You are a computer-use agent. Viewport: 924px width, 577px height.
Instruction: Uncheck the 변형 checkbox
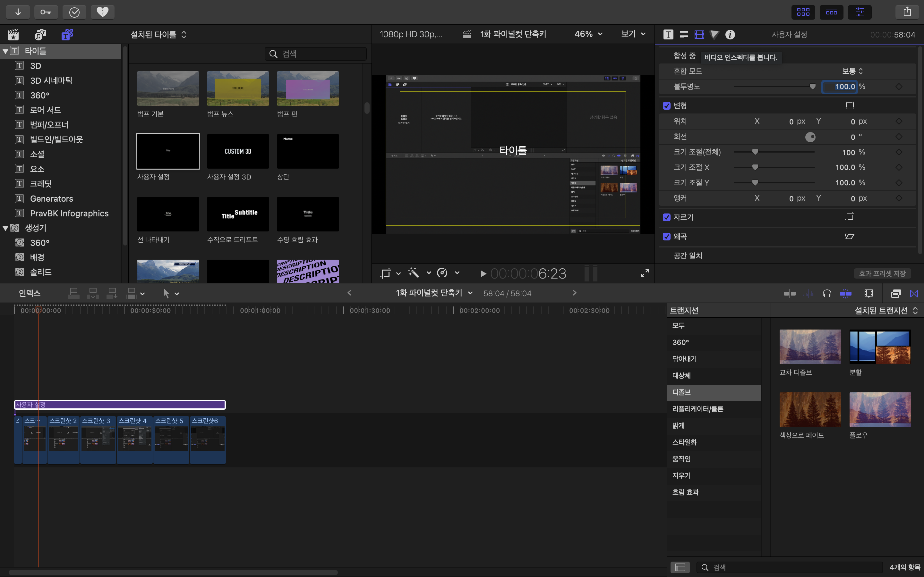pyautogui.click(x=667, y=106)
